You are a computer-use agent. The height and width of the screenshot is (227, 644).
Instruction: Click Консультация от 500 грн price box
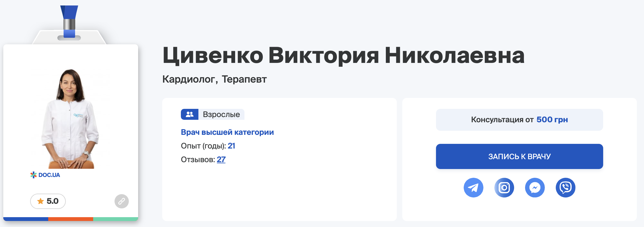point(519,120)
